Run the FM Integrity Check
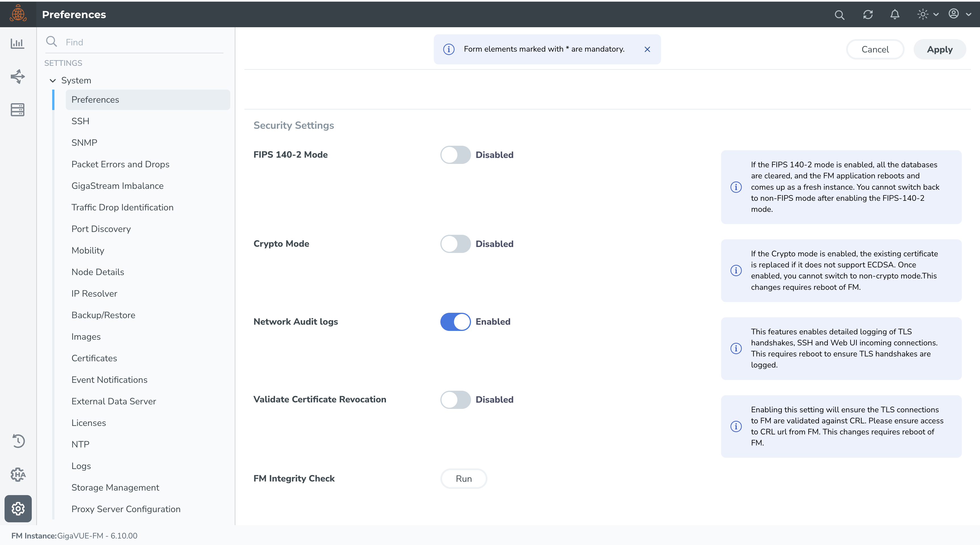This screenshot has width=980, height=545. [463, 479]
